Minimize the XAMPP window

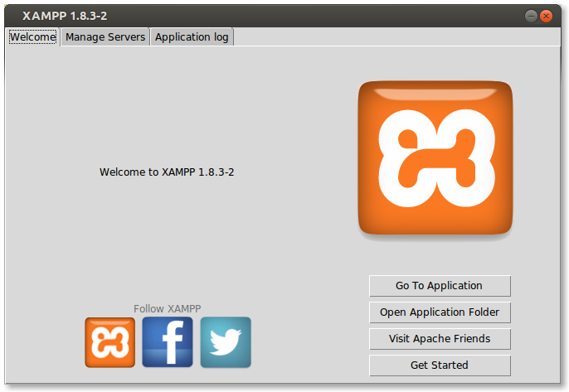point(531,16)
